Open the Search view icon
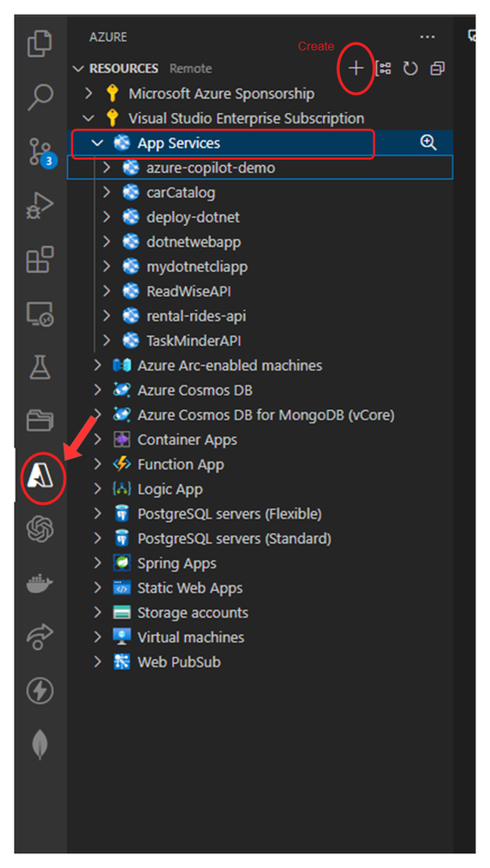The width and height of the screenshot is (490, 868). (40, 96)
